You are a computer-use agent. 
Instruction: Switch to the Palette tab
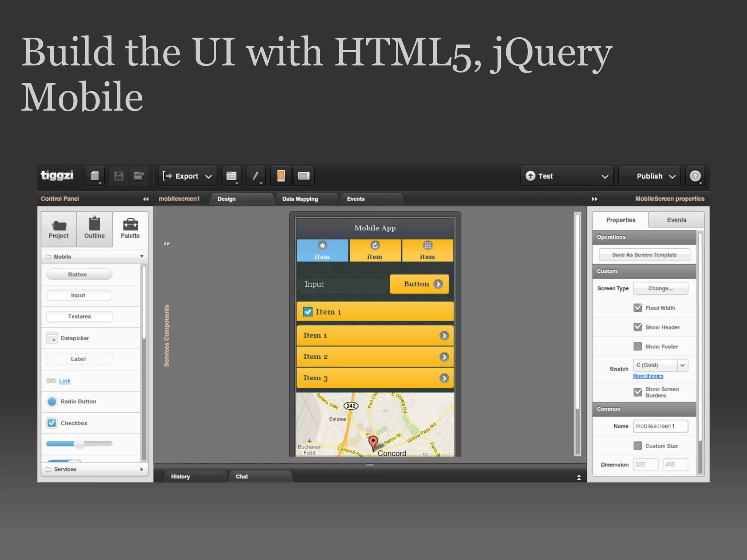(130, 229)
